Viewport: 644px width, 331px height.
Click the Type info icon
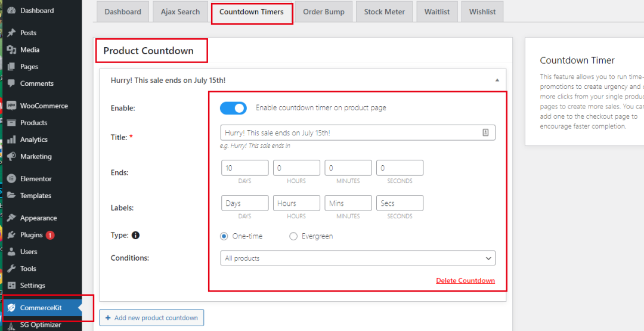click(135, 236)
